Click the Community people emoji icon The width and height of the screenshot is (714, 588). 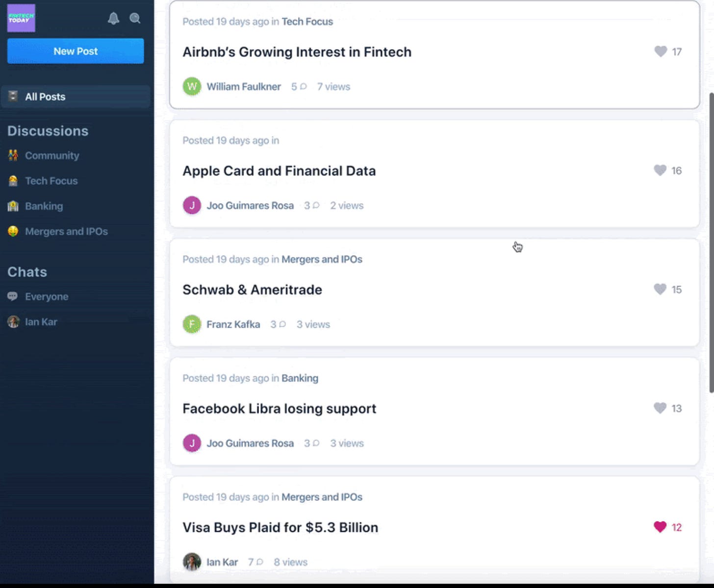pyautogui.click(x=13, y=155)
